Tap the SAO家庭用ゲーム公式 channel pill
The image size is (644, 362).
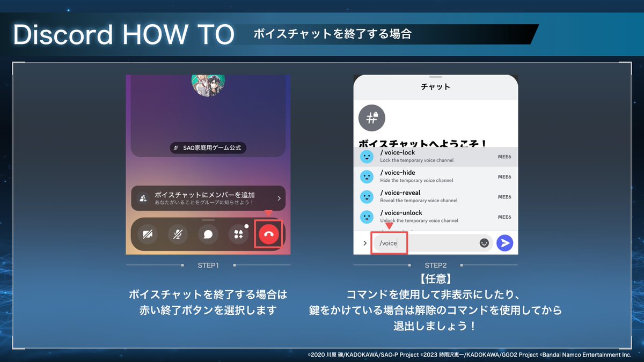[208, 147]
